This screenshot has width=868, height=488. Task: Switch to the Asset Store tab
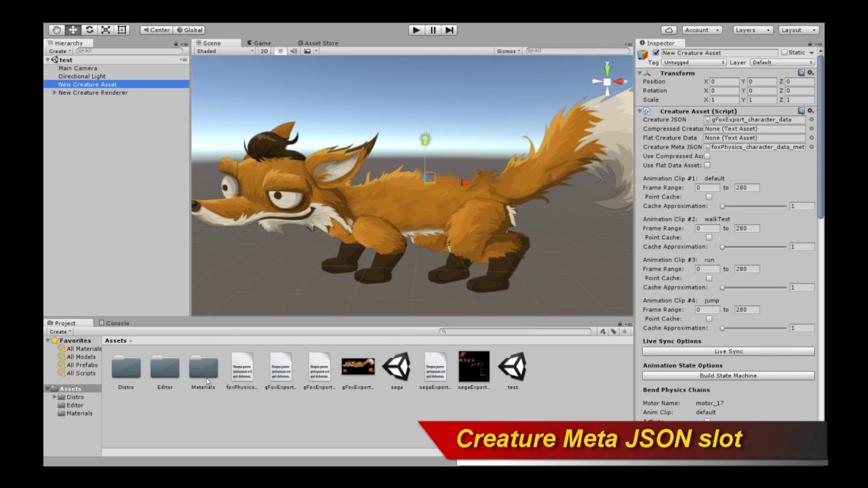[x=317, y=43]
